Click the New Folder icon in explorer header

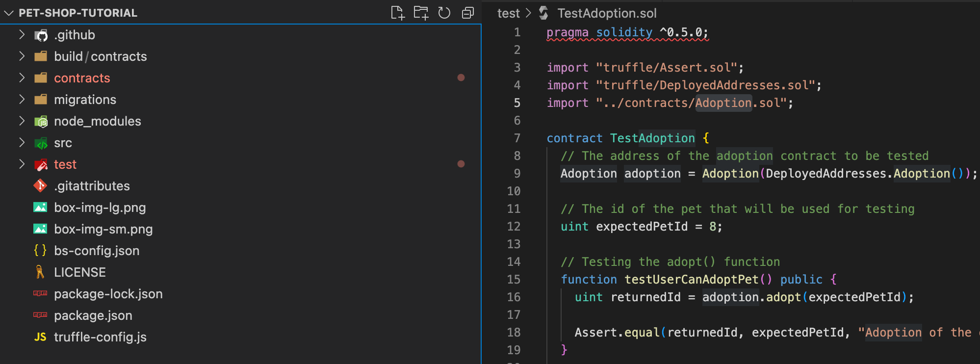click(x=421, y=13)
